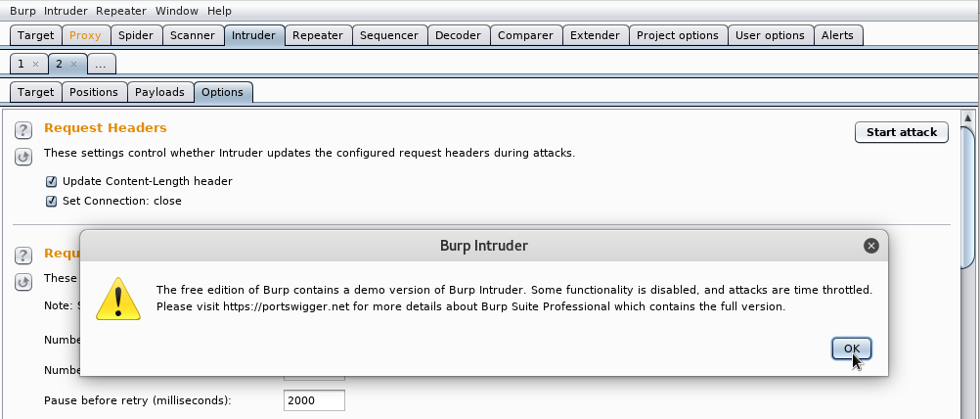The height and width of the screenshot is (419, 980).
Task: Switch to the Spider tab
Action: (136, 35)
